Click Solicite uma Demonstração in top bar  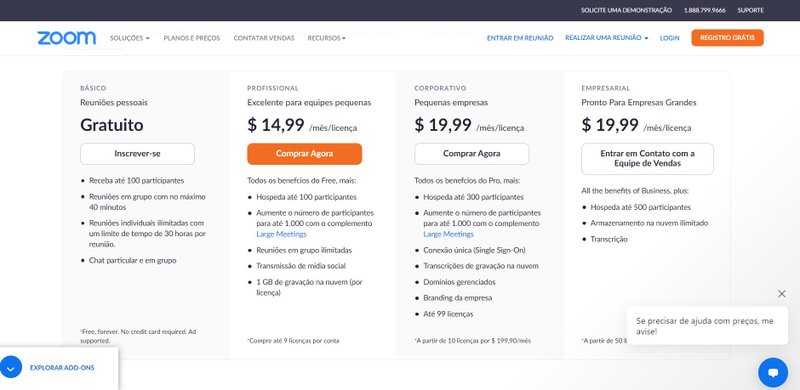626,10
